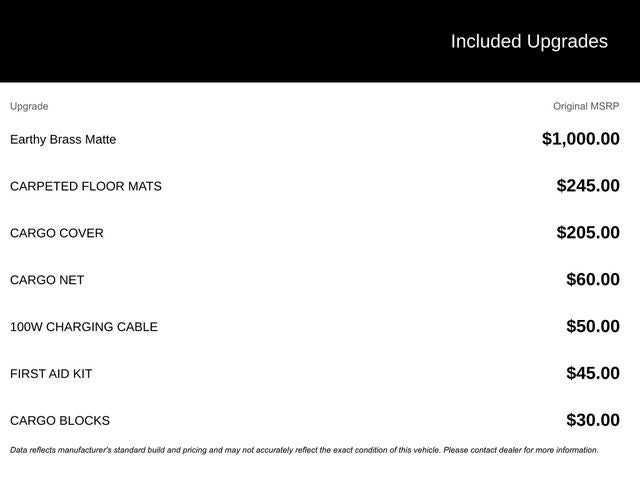
Task: Select the 100W CHARGING CABLE item
Action: tap(84, 327)
